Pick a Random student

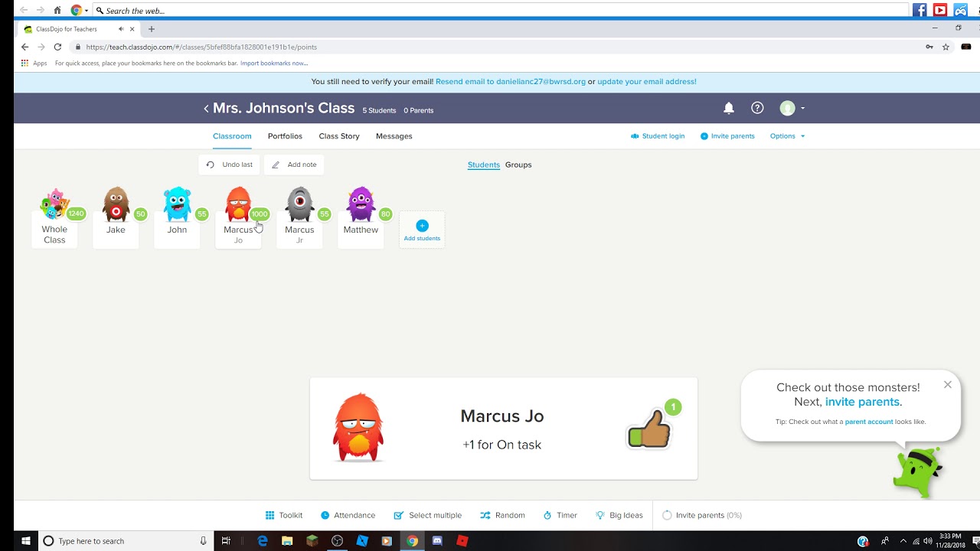502,515
